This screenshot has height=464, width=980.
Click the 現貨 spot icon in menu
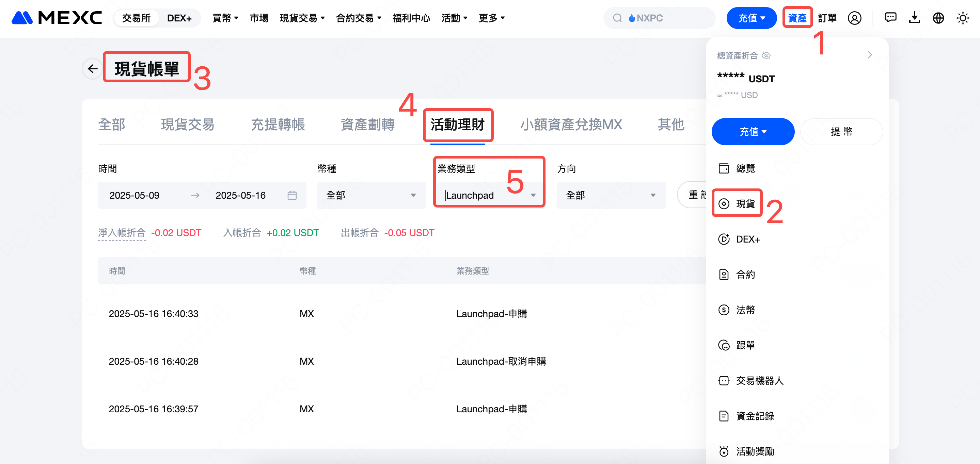(x=724, y=204)
